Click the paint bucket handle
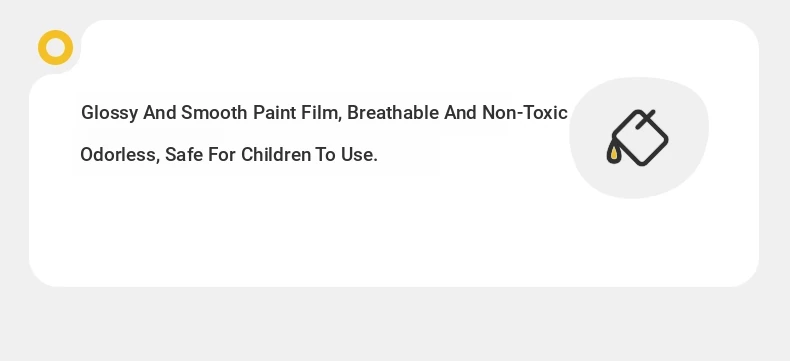The image size is (790, 361). click(645, 119)
